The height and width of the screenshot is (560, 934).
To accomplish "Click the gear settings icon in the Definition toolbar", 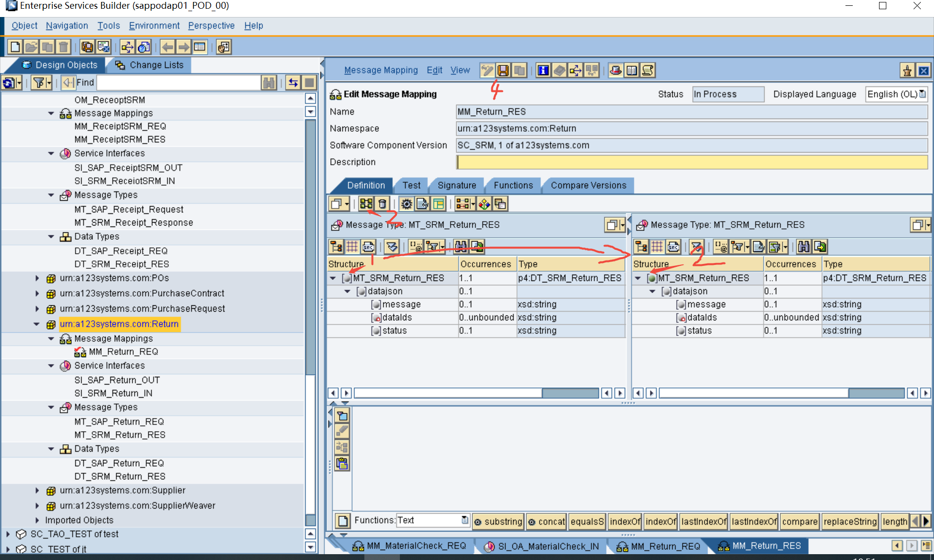I will click(407, 204).
